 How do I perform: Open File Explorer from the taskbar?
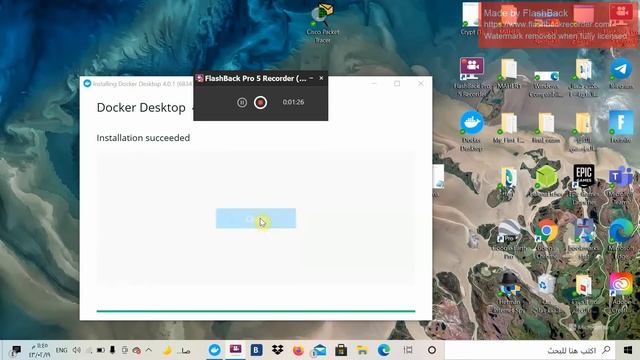coord(362,350)
